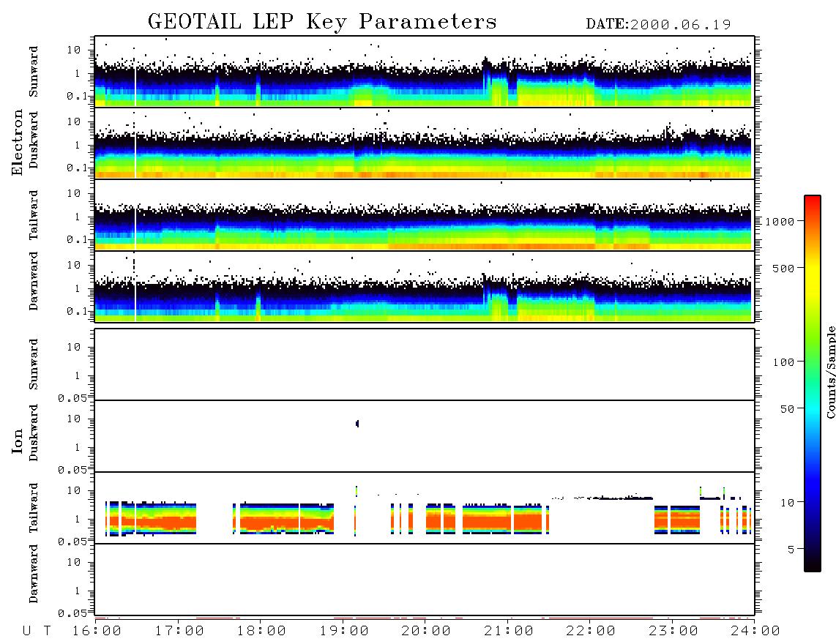Click the 10 tick label of the Electron Dawnward panel
The width and height of the screenshot is (836, 644).
tap(74, 265)
